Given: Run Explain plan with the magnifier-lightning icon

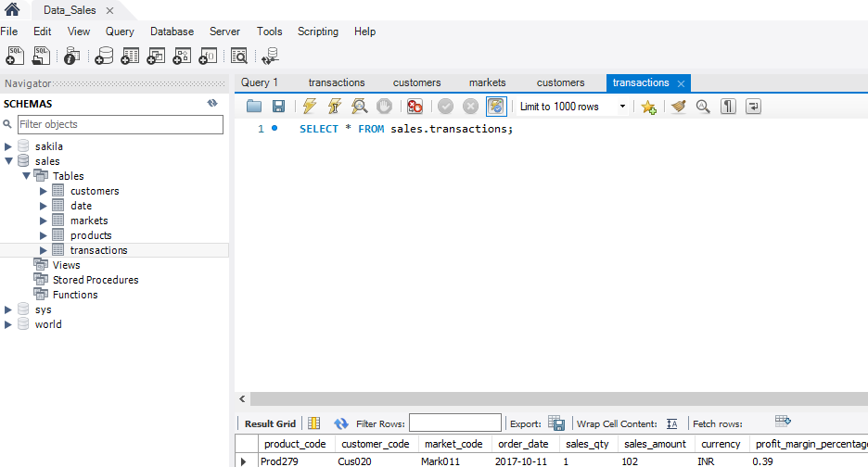Looking at the screenshot, I should tap(359, 107).
